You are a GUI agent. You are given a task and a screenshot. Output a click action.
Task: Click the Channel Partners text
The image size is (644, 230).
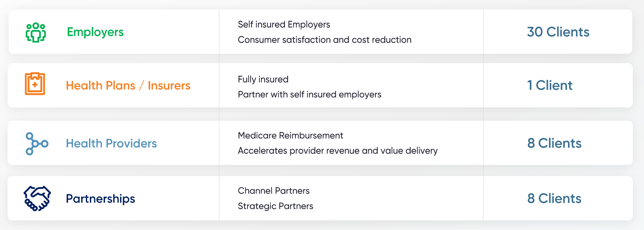coord(273,191)
